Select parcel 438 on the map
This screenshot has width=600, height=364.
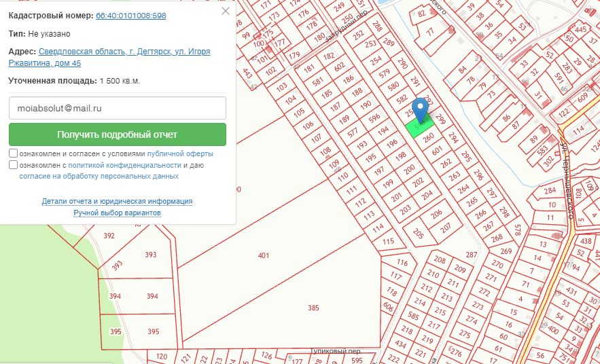586,241
